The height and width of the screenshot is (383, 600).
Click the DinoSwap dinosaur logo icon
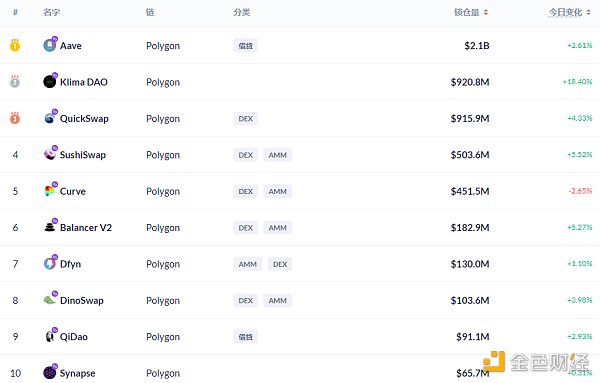[50, 300]
